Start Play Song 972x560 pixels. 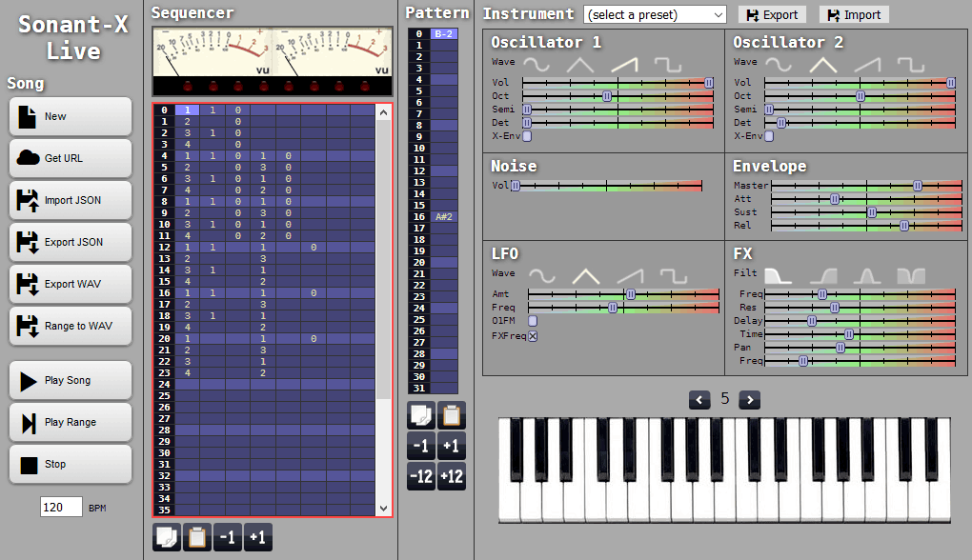coord(71,380)
